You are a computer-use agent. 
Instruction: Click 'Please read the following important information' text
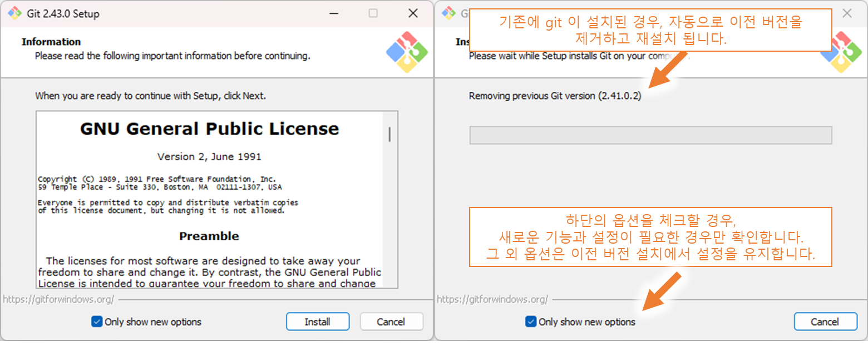(x=172, y=56)
